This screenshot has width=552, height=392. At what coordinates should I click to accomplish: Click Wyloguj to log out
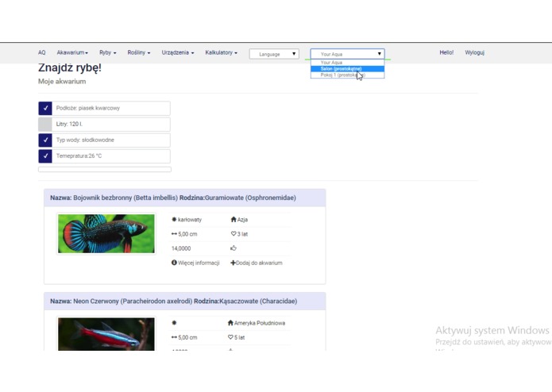pyautogui.click(x=474, y=52)
